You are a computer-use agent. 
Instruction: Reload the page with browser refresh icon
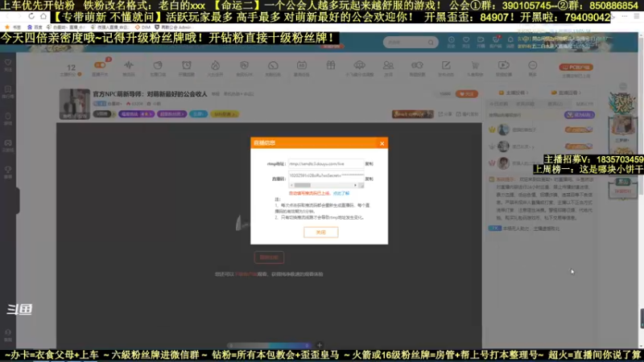click(x=31, y=16)
